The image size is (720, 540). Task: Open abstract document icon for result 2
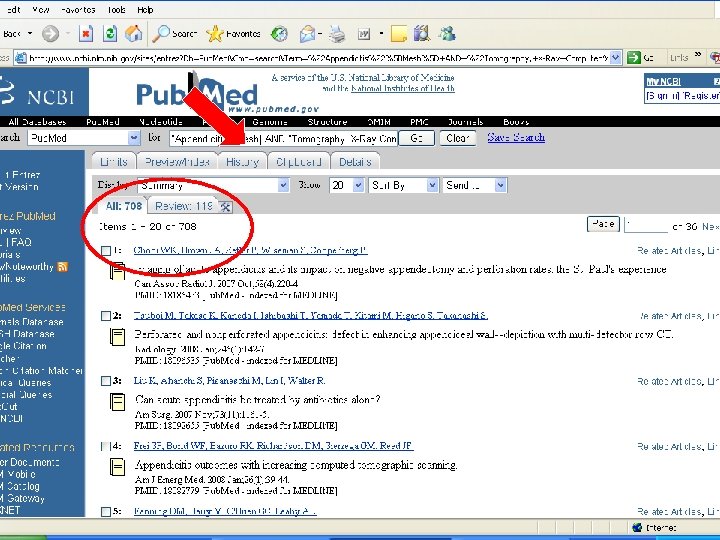click(x=117, y=337)
